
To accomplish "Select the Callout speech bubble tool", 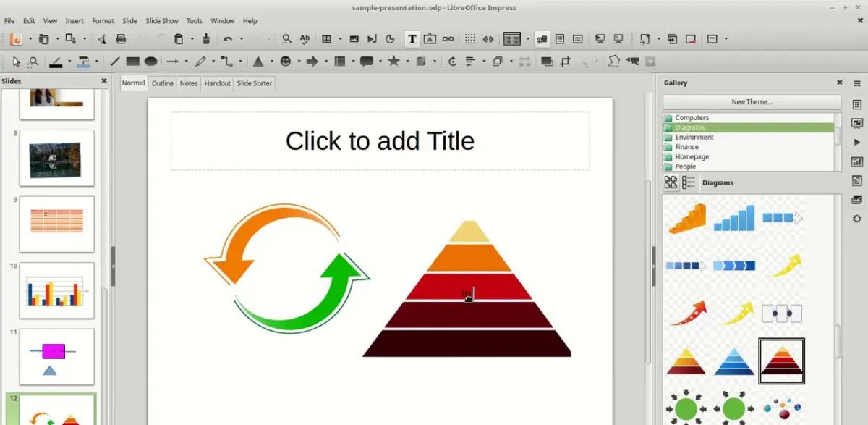I will [367, 62].
